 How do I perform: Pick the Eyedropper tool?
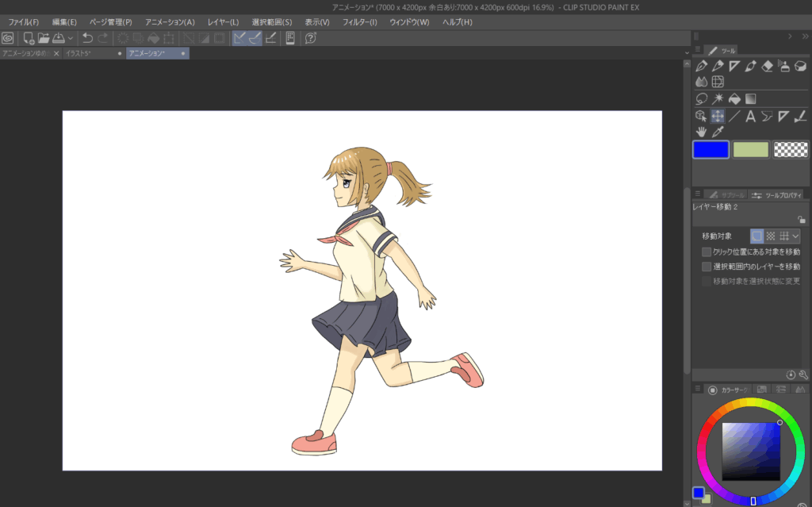pos(718,132)
